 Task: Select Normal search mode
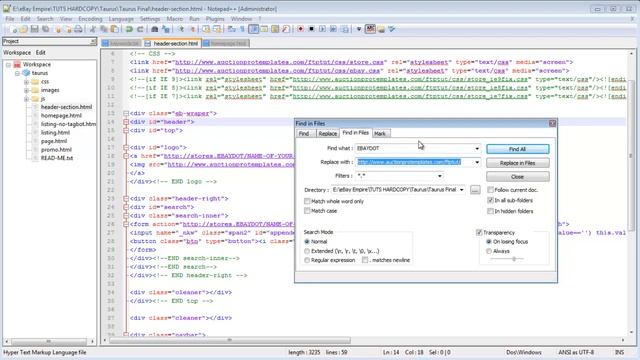pyautogui.click(x=307, y=242)
